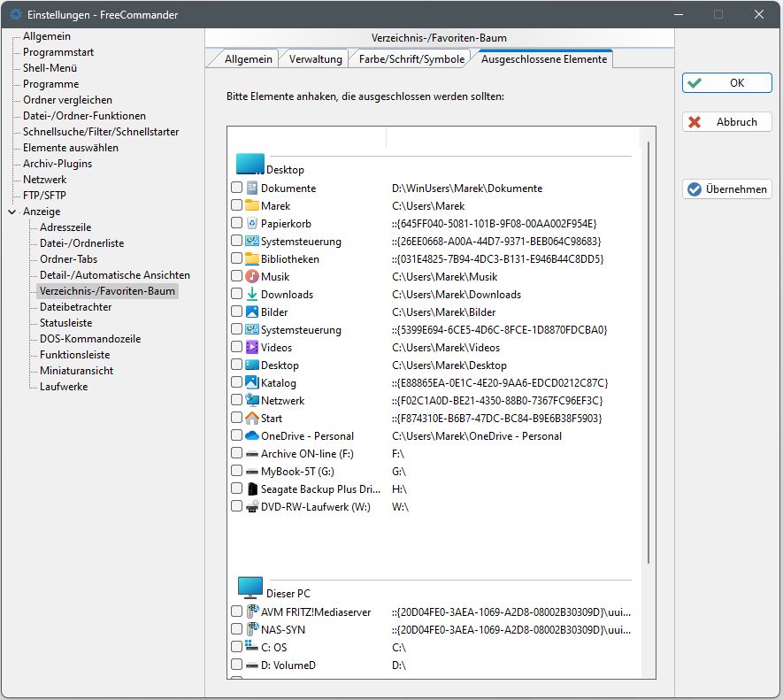Collapse the Anzeige tree node
Viewport: 783px width, 700px height.
coord(12,212)
